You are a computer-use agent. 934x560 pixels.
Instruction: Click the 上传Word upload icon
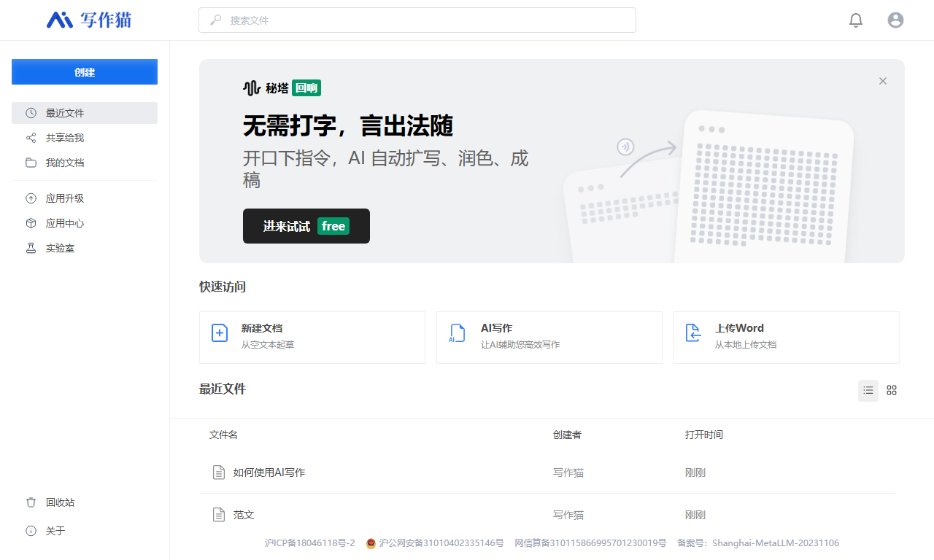(693, 333)
